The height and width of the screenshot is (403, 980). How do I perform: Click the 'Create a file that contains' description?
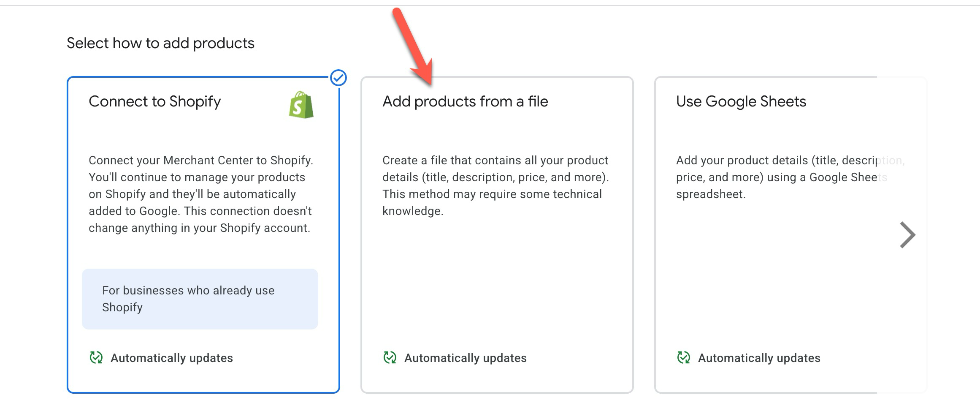point(495,185)
